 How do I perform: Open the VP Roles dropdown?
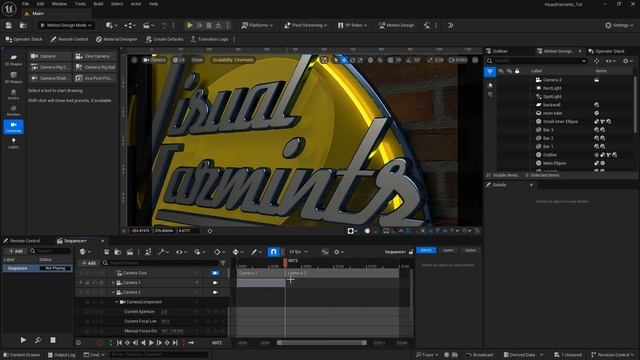pos(352,25)
